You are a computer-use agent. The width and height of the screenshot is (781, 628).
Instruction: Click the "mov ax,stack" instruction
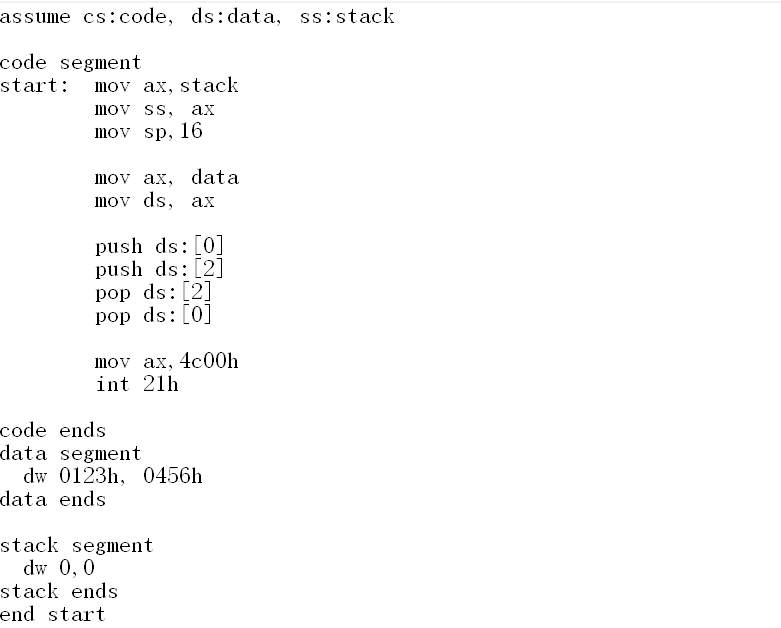[x=166, y=86]
